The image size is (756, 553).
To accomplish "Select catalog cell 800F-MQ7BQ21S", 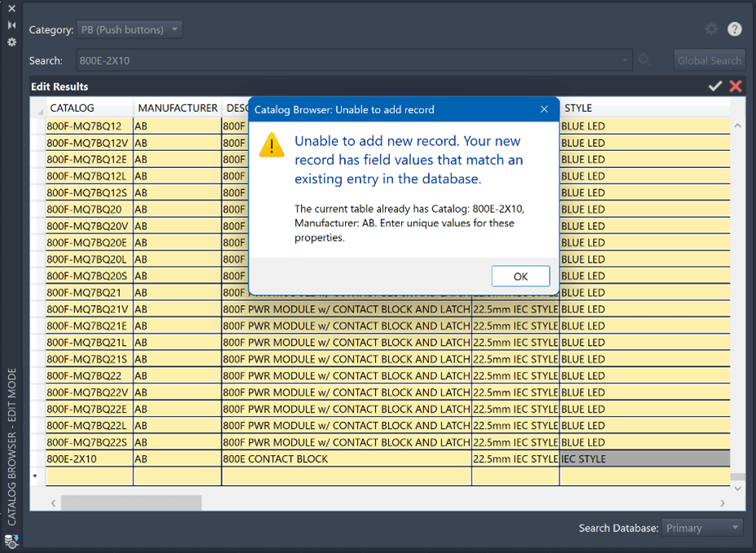I will click(x=90, y=359).
